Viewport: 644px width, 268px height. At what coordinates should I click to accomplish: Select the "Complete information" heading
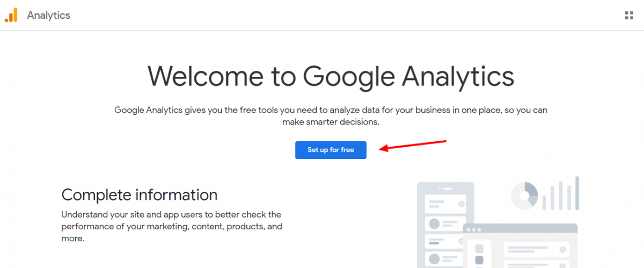click(x=140, y=194)
